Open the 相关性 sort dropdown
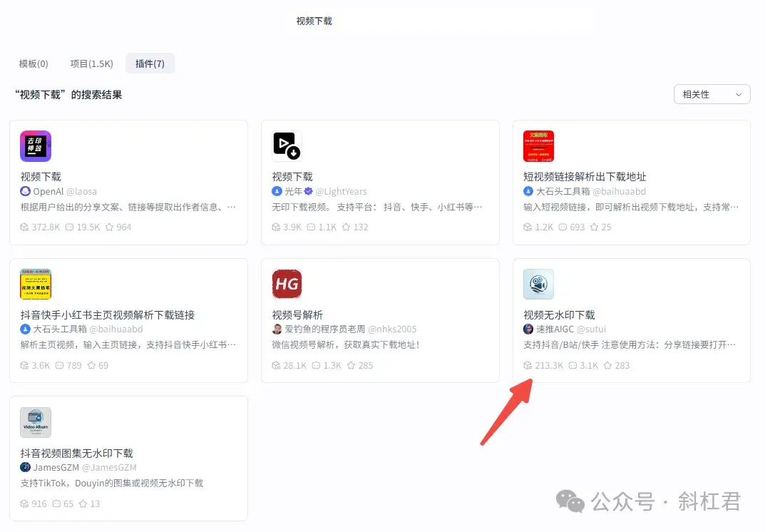 (712, 94)
